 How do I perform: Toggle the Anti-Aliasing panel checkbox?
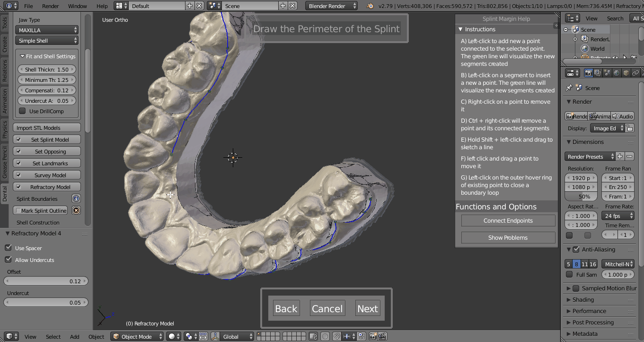coord(576,249)
